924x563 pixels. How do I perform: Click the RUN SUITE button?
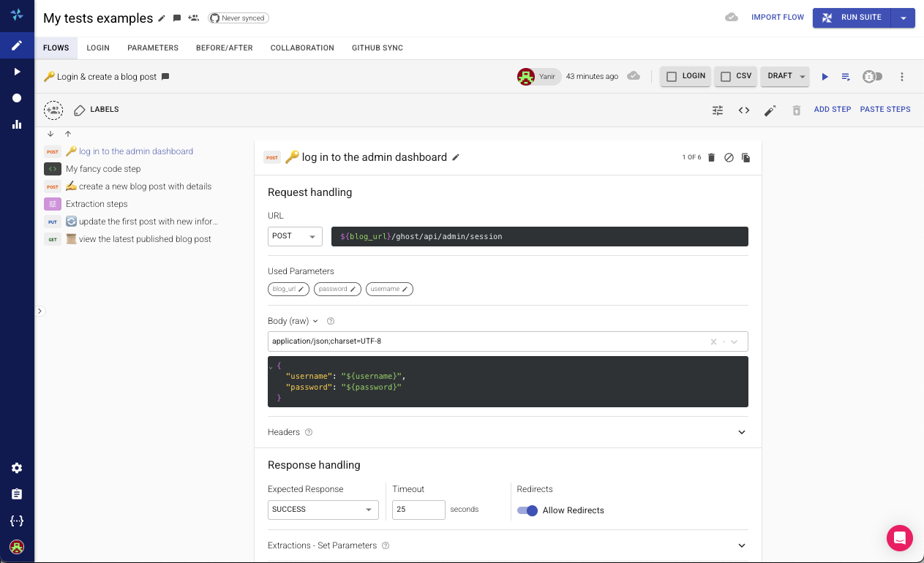pos(852,18)
